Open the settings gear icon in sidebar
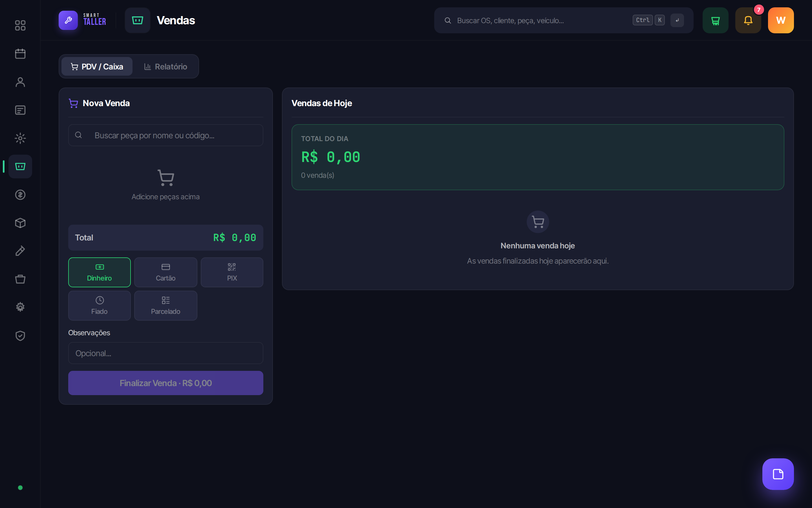Image resolution: width=812 pixels, height=508 pixels. [20, 307]
